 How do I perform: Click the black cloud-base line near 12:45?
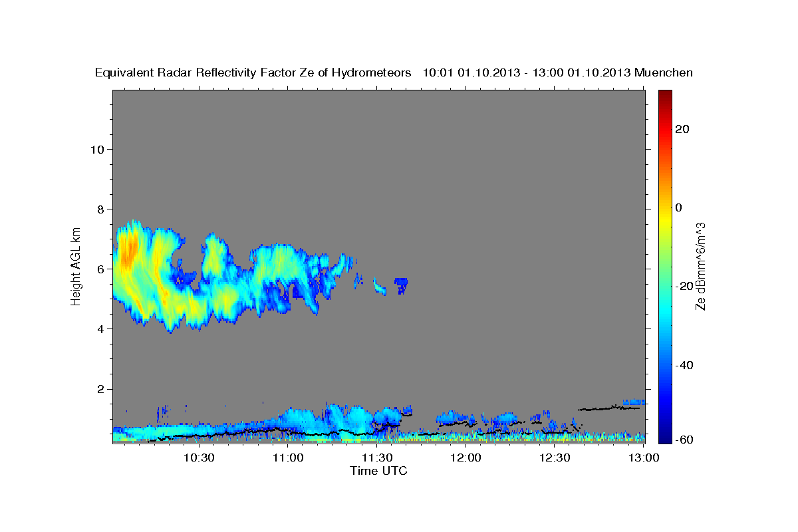pyautogui.click(x=608, y=408)
